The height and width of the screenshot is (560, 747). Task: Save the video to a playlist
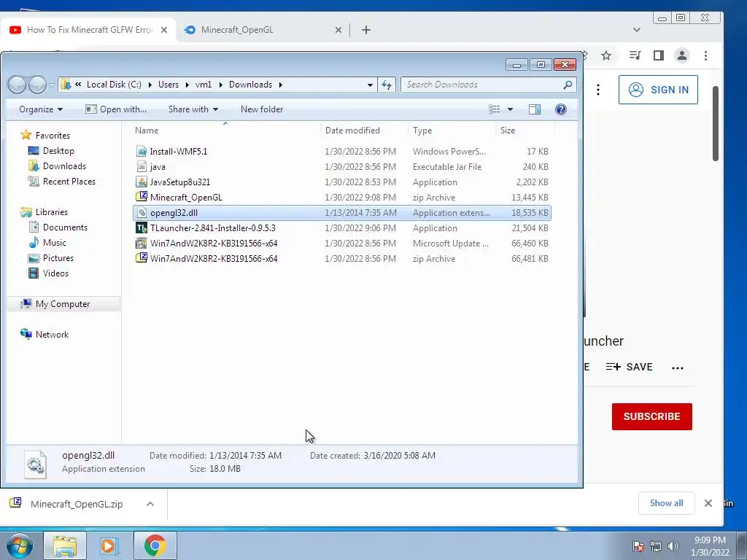point(629,367)
